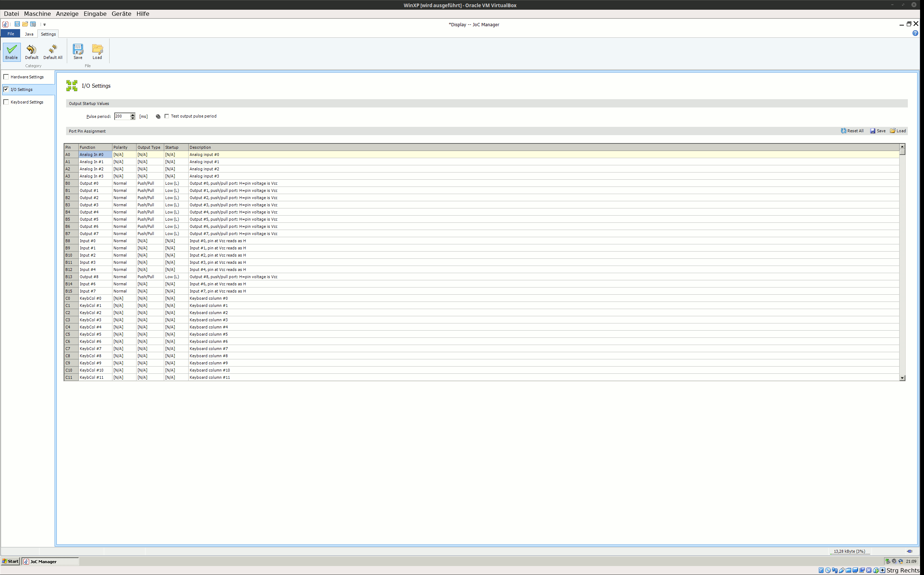Click the VirtualBox optical disc status icon
924x575 pixels.
click(x=828, y=570)
